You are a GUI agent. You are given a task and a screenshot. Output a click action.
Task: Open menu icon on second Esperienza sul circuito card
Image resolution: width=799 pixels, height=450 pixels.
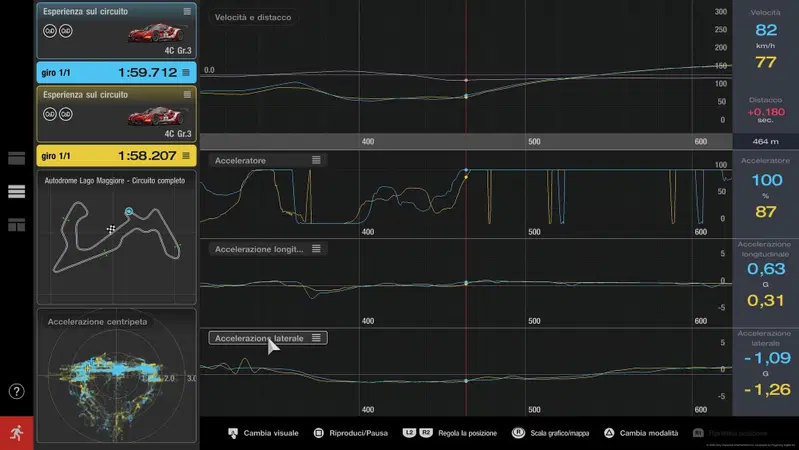tap(187, 95)
